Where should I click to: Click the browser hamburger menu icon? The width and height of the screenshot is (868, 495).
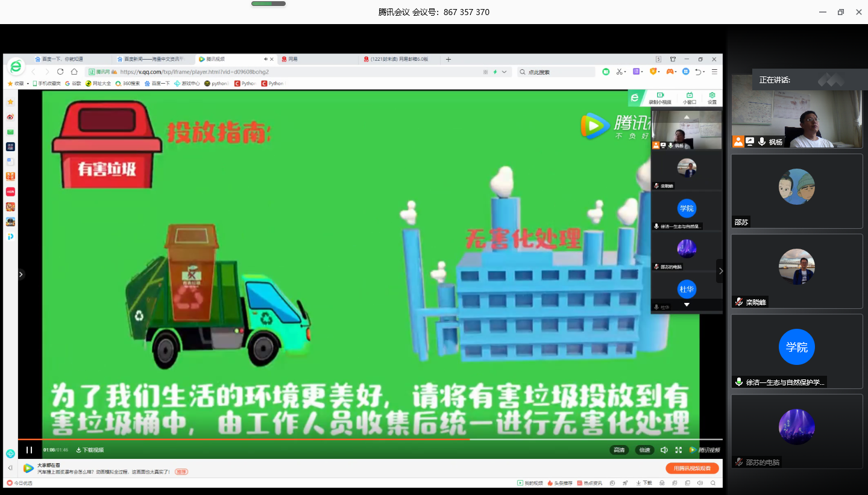tap(714, 72)
